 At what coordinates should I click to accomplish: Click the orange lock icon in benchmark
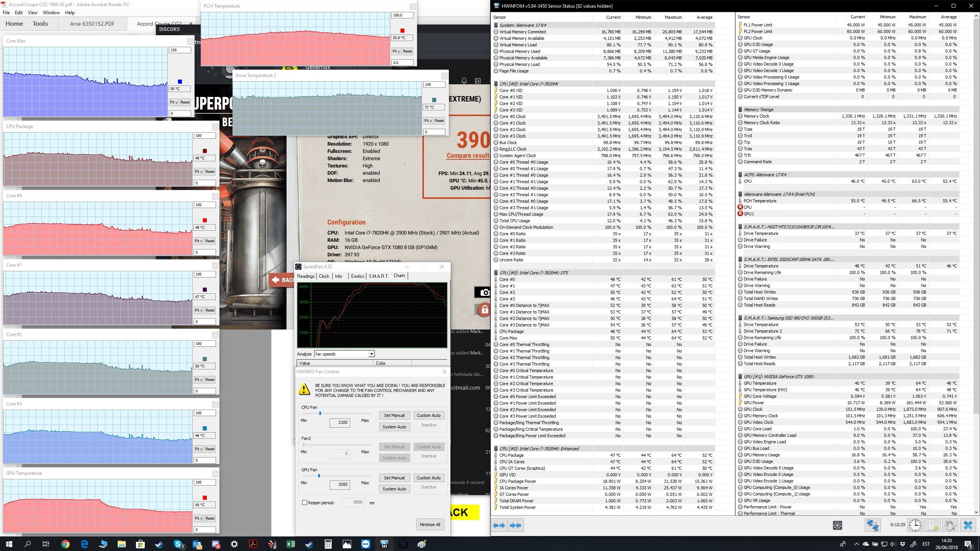tap(484, 309)
